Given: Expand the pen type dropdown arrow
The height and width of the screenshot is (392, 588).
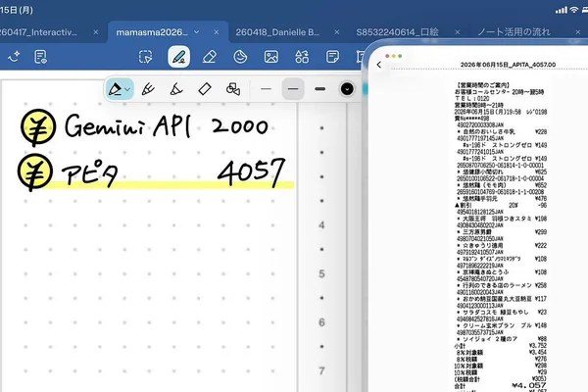Looking at the screenshot, I should tap(127, 89).
